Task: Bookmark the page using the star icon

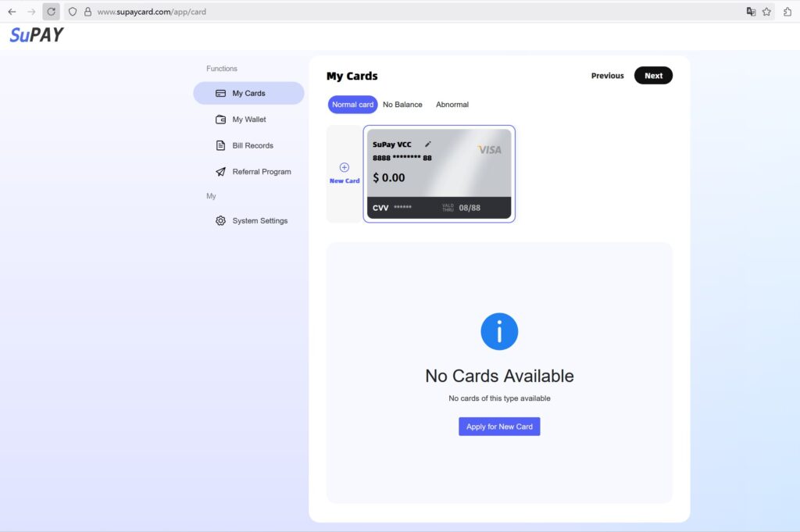Action: pyautogui.click(x=766, y=12)
